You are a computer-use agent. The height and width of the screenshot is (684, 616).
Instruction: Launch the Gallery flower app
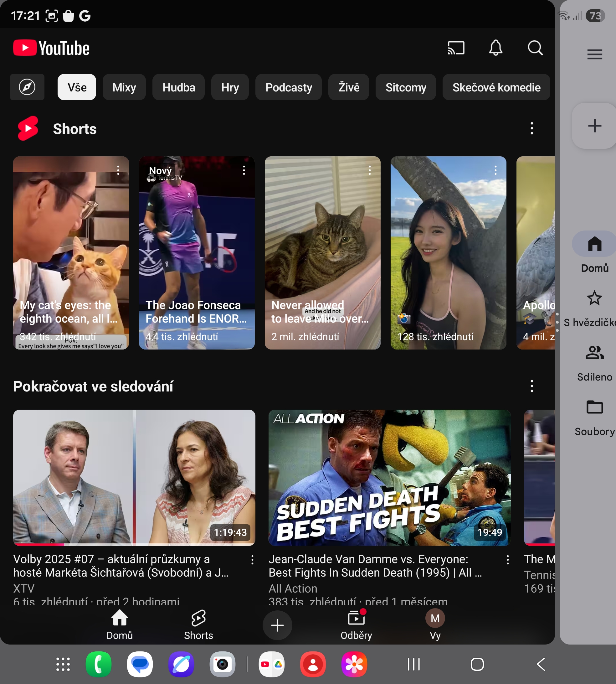(354, 664)
